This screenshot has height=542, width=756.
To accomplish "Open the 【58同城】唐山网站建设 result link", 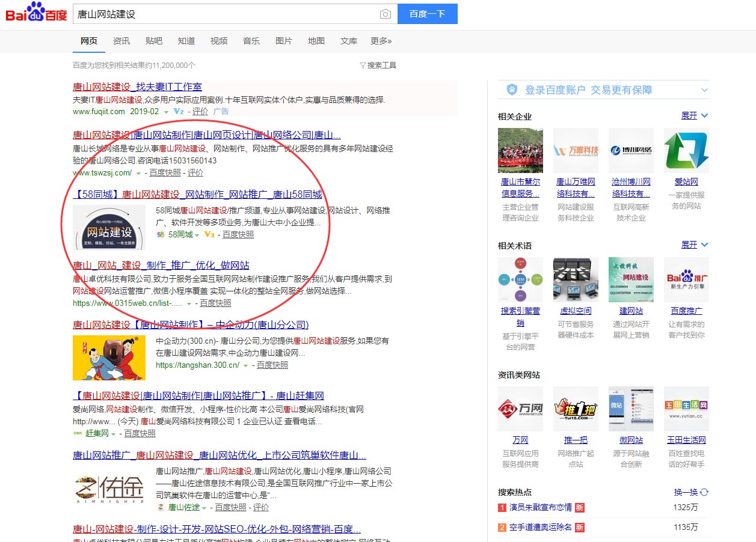I will [197, 194].
